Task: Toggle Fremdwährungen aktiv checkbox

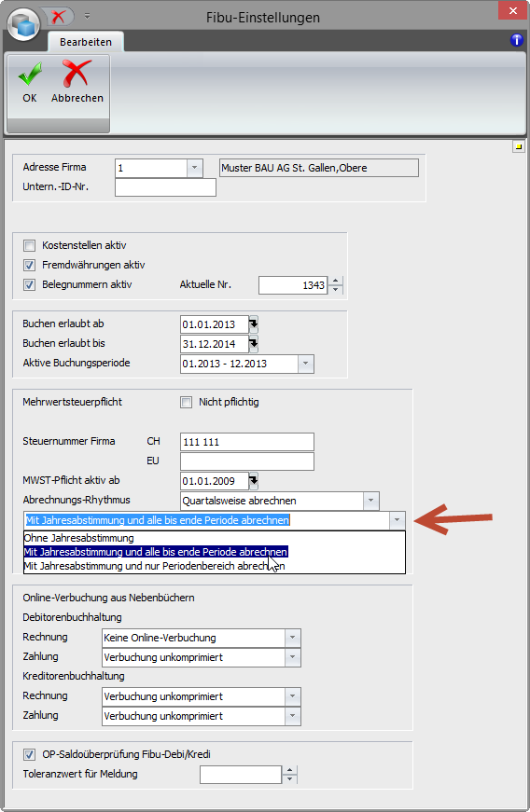Action: pyautogui.click(x=30, y=265)
